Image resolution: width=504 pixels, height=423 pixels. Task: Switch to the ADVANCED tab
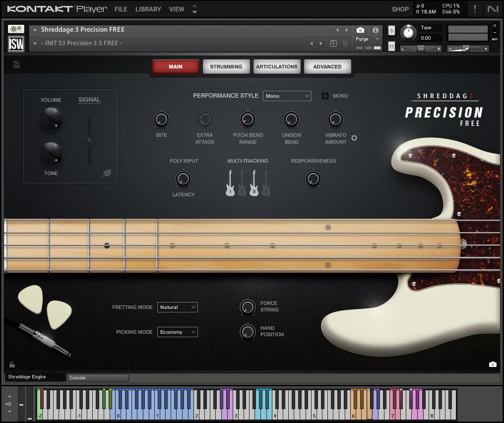pos(327,66)
